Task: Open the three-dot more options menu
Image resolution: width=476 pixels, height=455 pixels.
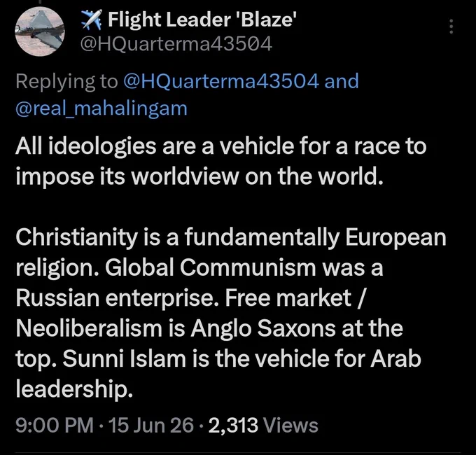Action: [451, 27]
